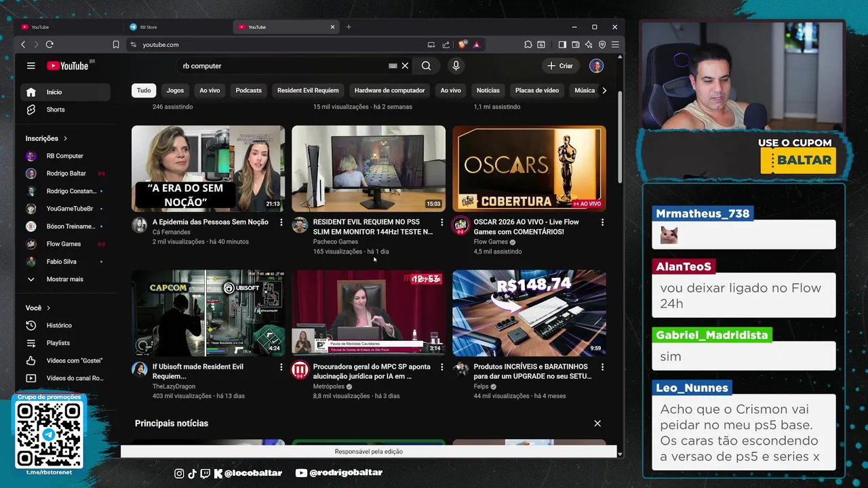Screen dimensions: 868x488
Task: Open the RB Computer subscription
Action: point(66,156)
